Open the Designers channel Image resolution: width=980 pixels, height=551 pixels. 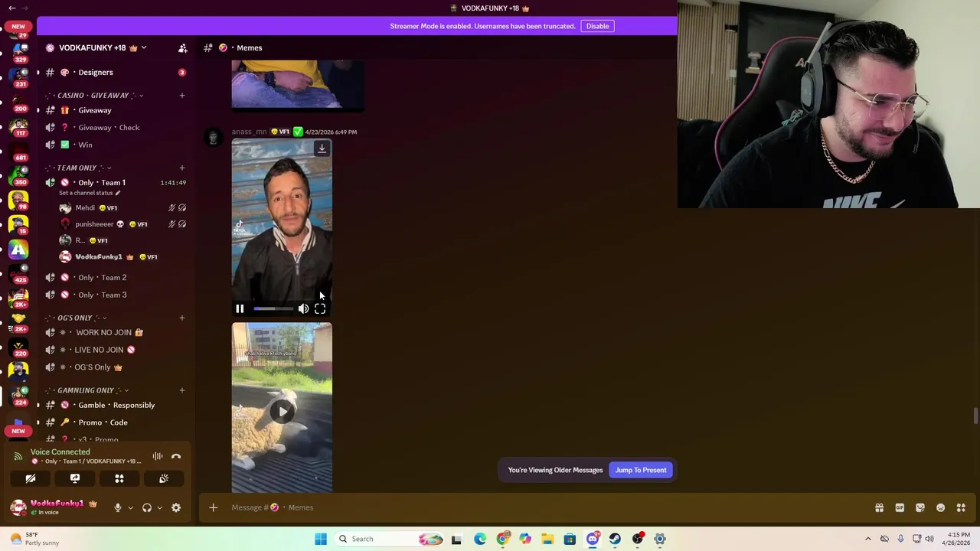click(116, 72)
